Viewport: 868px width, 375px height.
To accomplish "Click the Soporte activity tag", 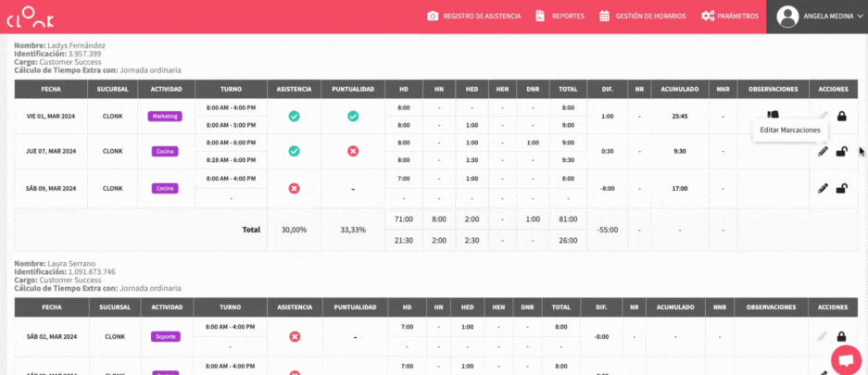I will (165, 337).
